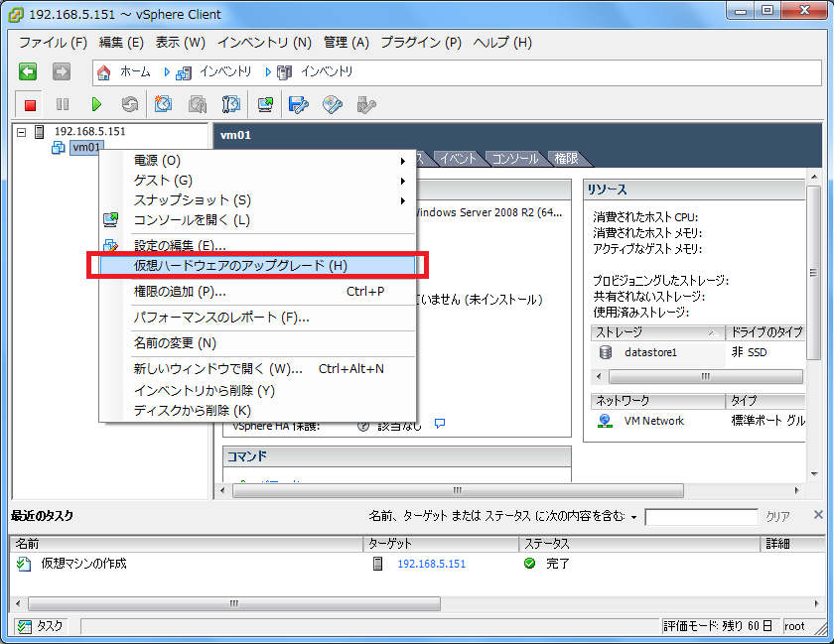Click the summary horizontal scrollbar thumb
Viewport: 834px width, 644px height.
click(458, 490)
